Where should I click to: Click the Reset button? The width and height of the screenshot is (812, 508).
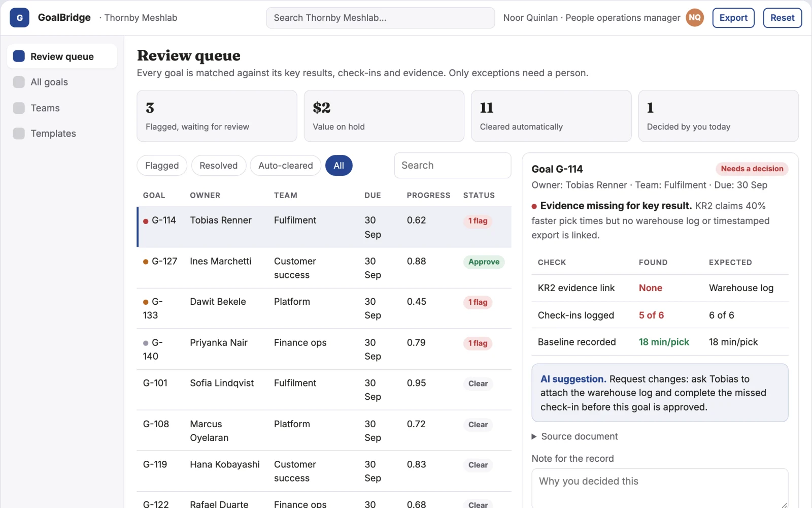[x=783, y=18]
